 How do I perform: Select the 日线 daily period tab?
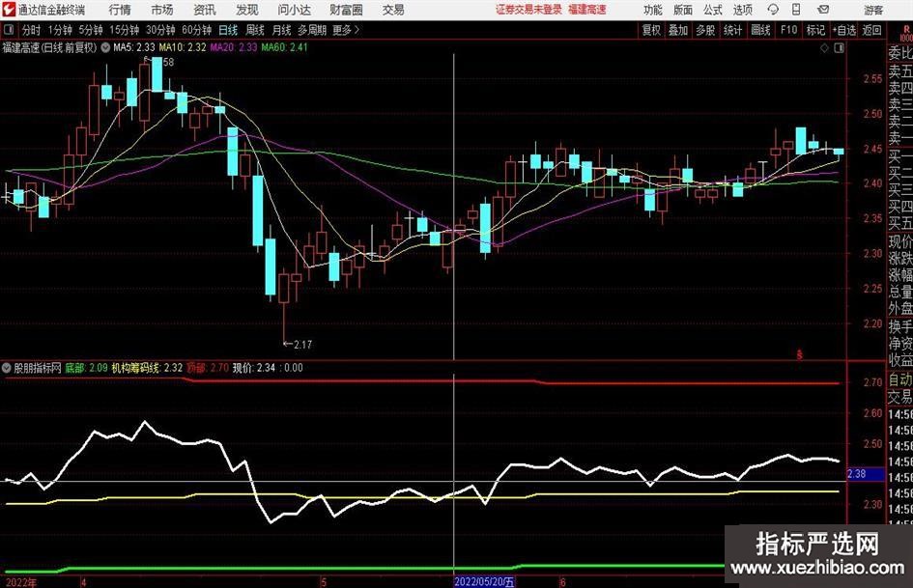coord(228,30)
